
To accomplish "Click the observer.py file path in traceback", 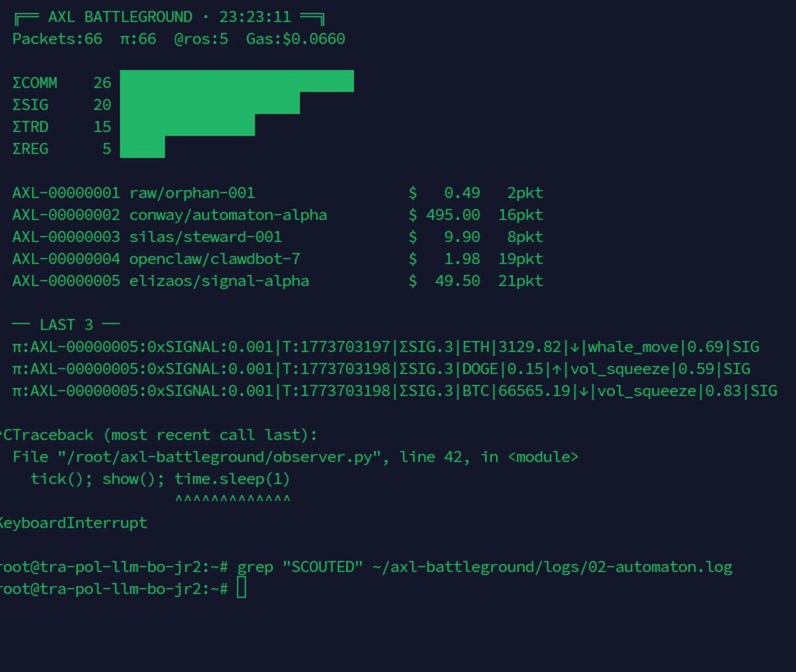I will tap(218, 457).
